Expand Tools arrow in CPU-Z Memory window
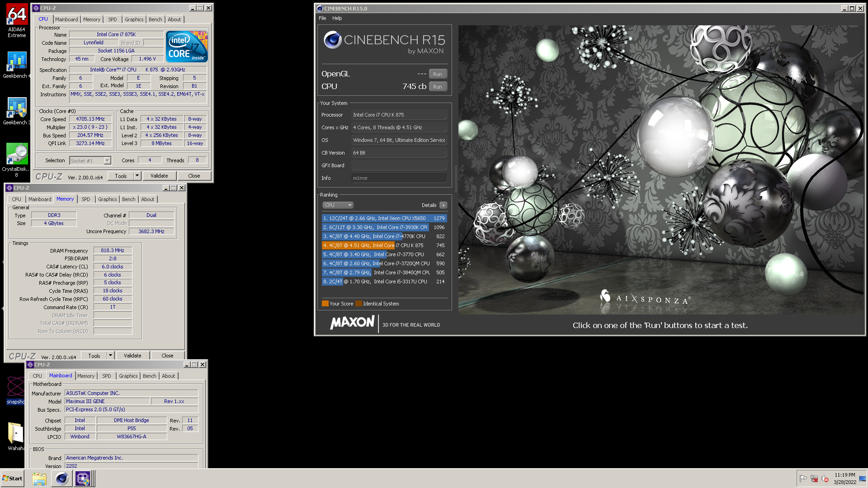Screen dimensions: 868x488 click(110, 356)
